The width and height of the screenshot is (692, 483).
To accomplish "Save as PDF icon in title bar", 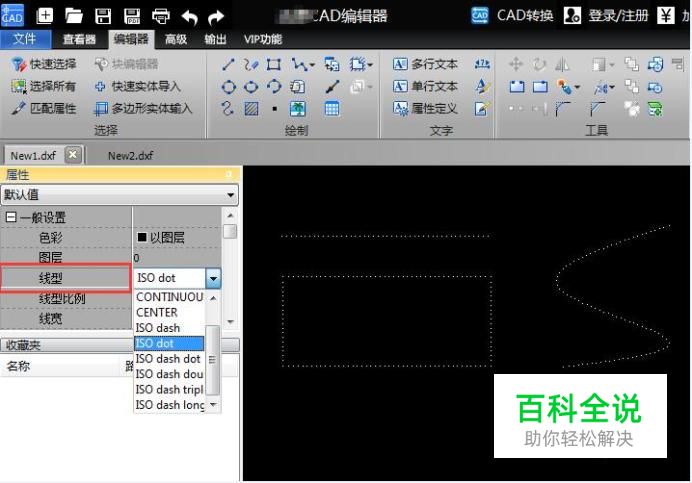I will [x=132, y=16].
